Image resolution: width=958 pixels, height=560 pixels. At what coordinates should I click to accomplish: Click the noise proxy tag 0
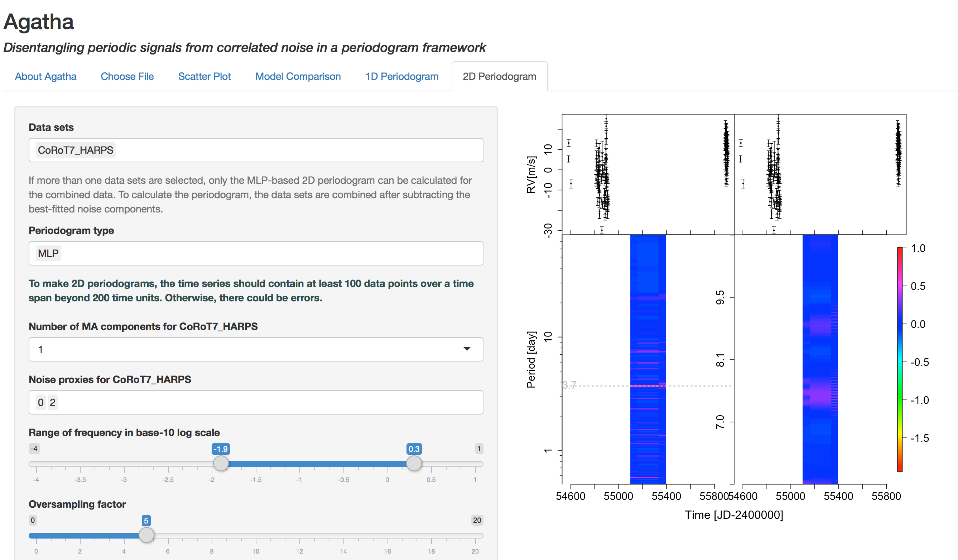click(41, 402)
